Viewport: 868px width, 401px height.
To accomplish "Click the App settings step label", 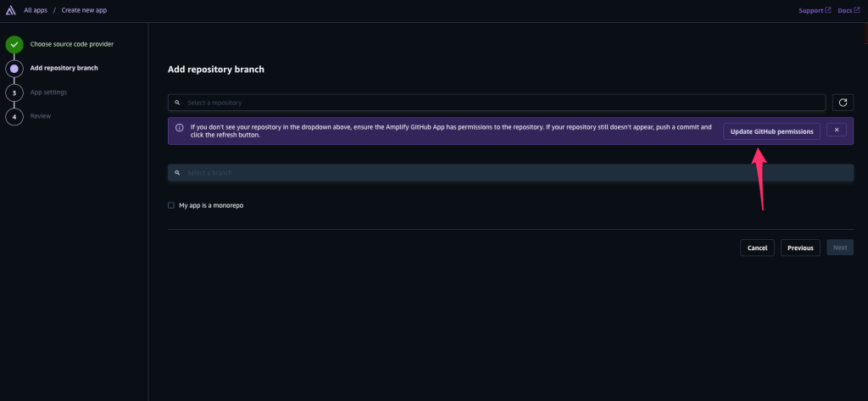I will (x=48, y=92).
